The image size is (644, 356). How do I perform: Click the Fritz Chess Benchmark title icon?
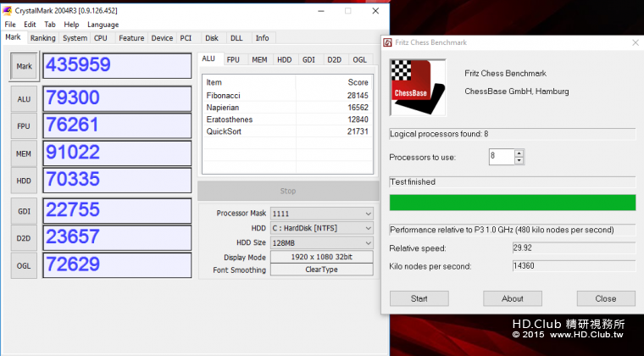[387, 42]
